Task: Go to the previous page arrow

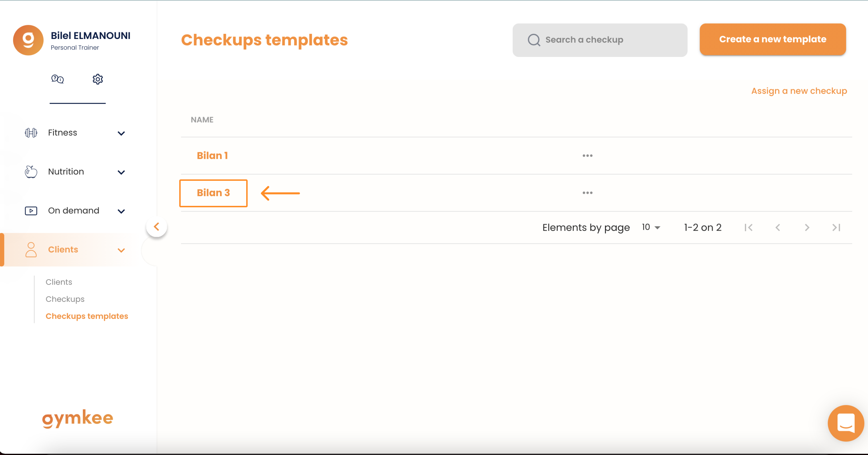Action: (778, 228)
